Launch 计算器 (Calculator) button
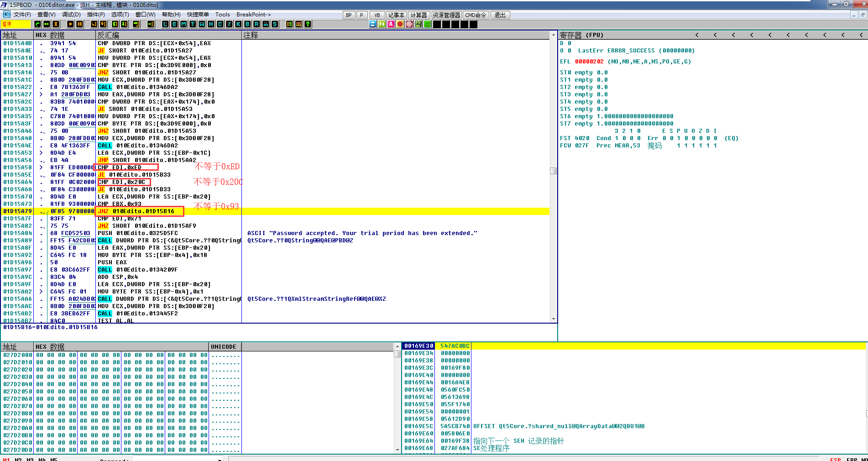Image resolution: width=868 pixels, height=461 pixels. 418,15
